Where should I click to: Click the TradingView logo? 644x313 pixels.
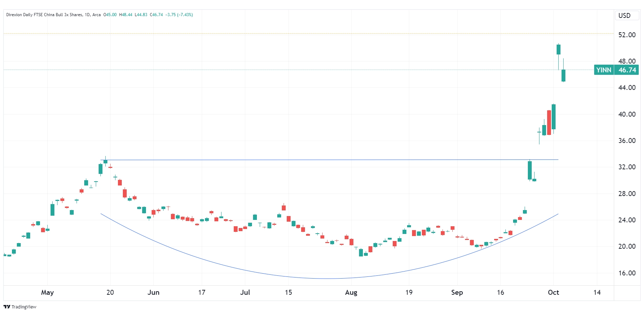pyautogui.click(x=20, y=307)
